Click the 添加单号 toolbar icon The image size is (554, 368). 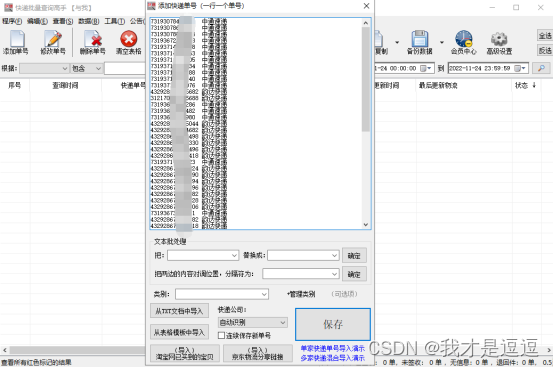coord(16,42)
